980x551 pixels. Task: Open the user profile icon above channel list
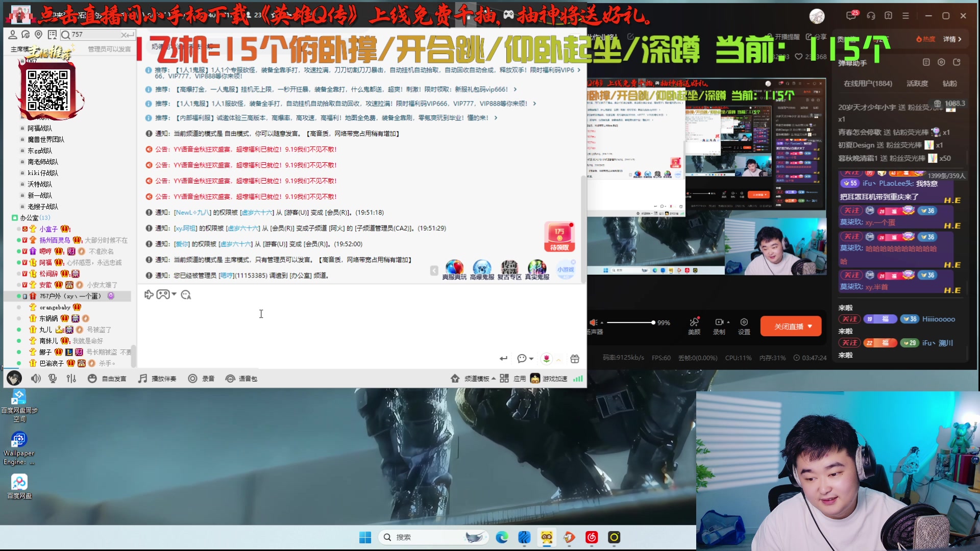12,34
